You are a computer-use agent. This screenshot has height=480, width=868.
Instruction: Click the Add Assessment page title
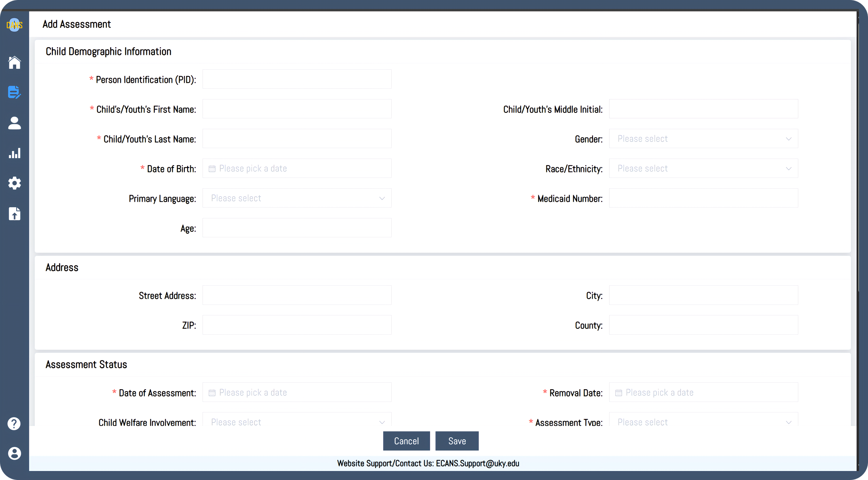click(76, 24)
